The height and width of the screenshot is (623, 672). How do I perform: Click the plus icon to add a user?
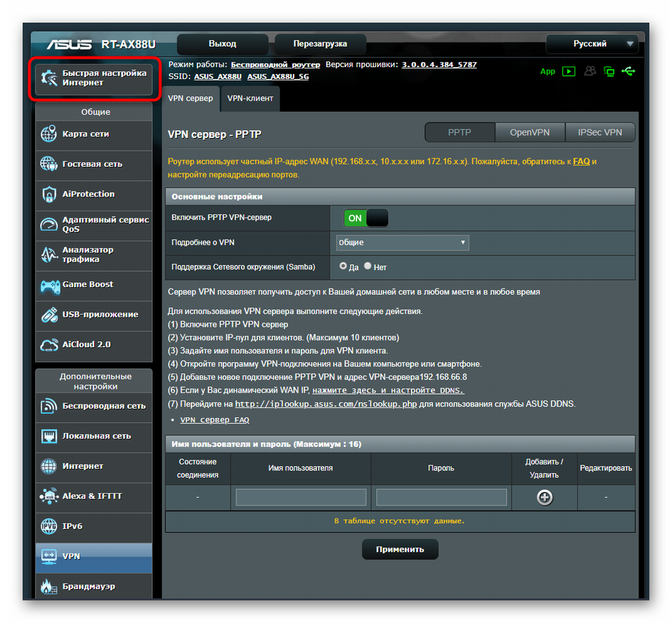pyautogui.click(x=544, y=497)
